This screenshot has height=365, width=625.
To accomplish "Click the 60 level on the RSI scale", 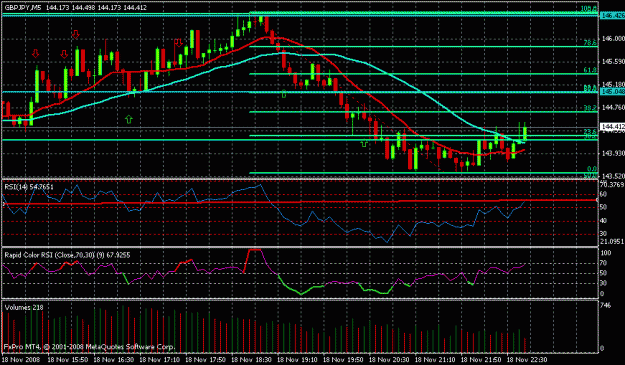I will coord(604,194).
